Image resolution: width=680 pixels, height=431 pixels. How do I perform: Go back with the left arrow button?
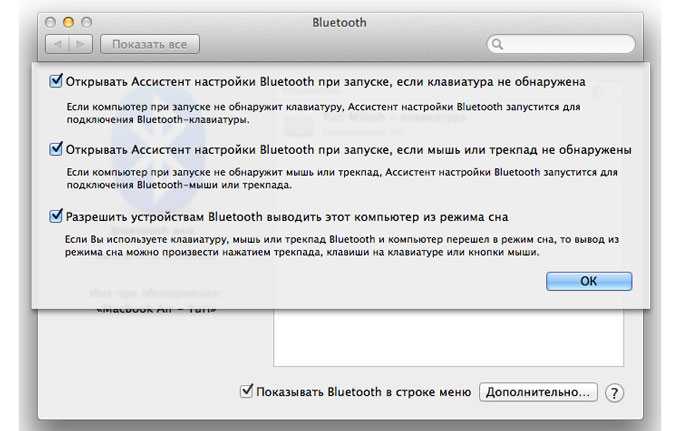(57, 44)
